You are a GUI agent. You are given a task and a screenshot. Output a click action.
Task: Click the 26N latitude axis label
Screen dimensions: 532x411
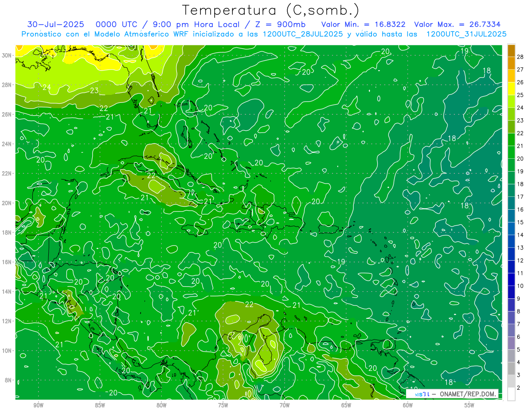tap(8, 114)
